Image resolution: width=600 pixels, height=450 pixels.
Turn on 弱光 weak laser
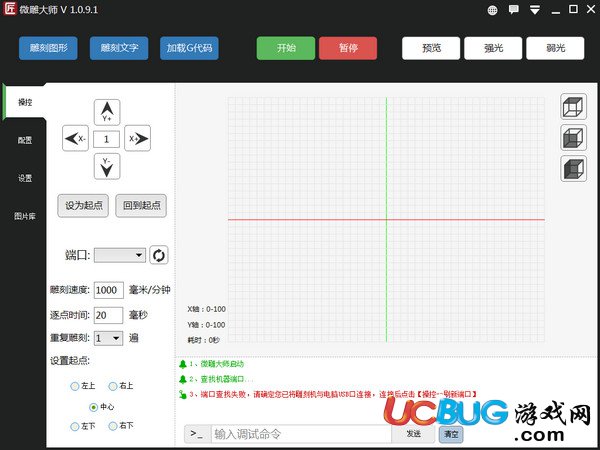pyautogui.click(x=555, y=48)
